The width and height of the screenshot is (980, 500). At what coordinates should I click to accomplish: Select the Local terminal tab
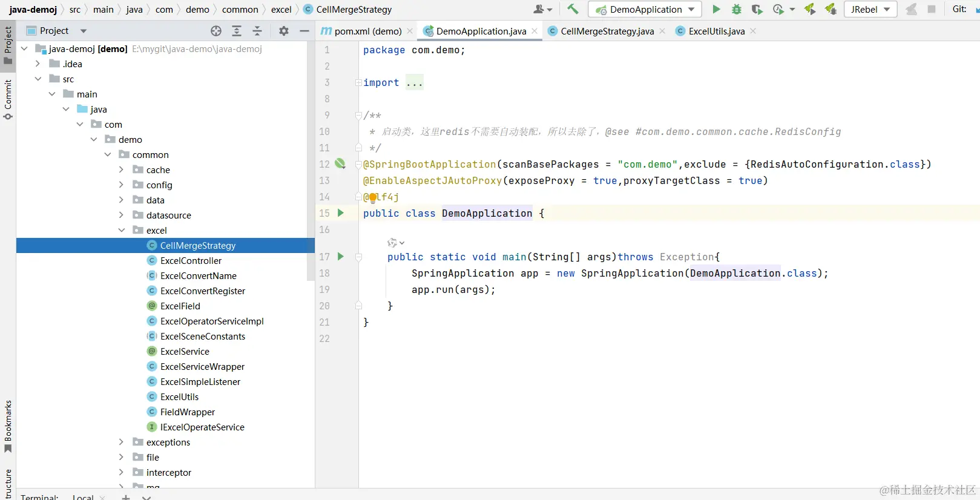click(x=83, y=497)
